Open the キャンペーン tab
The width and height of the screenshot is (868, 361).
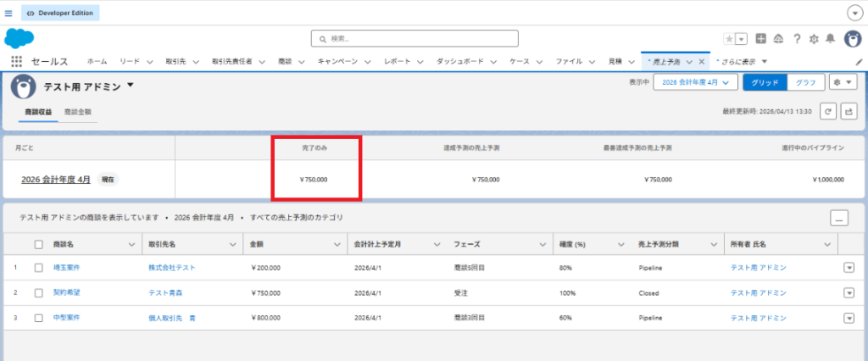[337, 62]
